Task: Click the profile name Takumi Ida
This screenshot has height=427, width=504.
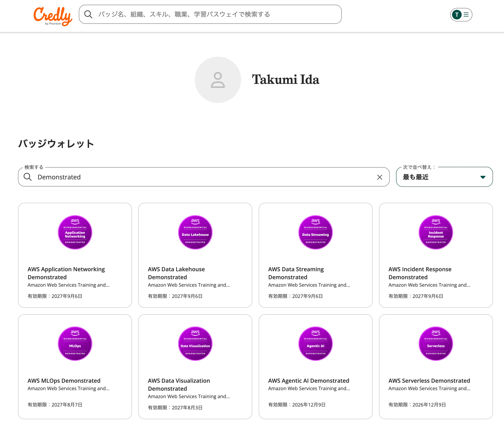Action: pos(286,80)
